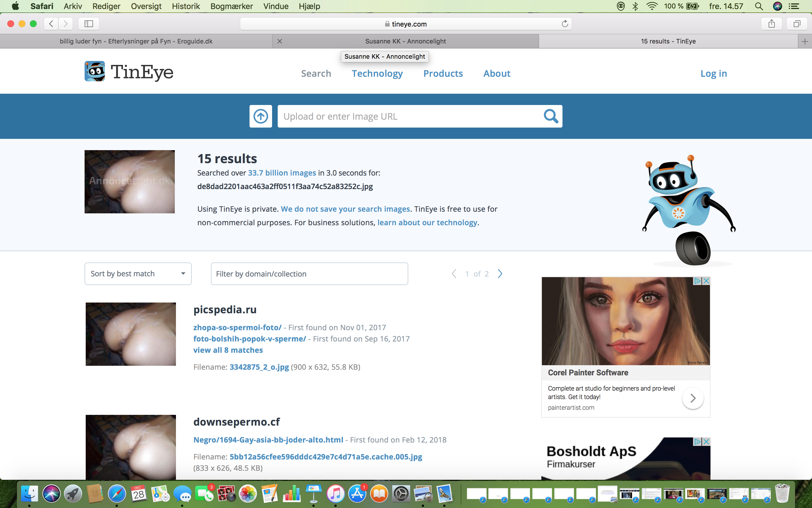
Task: Click the upload image arrow icon
Action: coord(261,116)
